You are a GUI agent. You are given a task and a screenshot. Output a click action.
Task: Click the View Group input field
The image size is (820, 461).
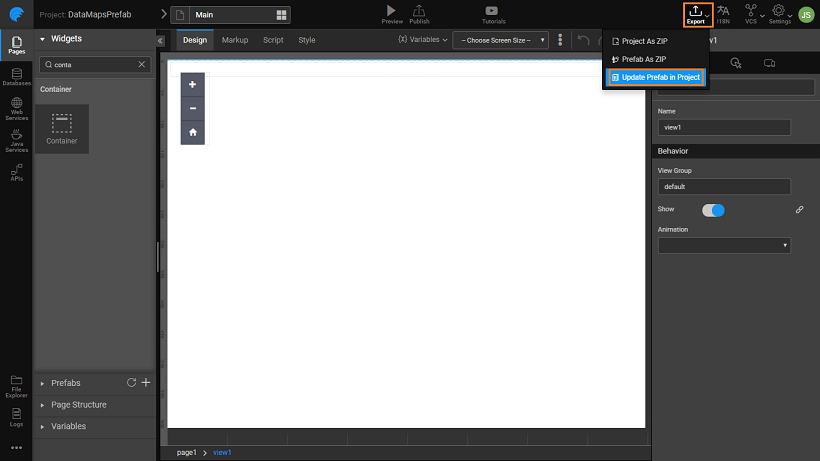click(x=724, y=186)
